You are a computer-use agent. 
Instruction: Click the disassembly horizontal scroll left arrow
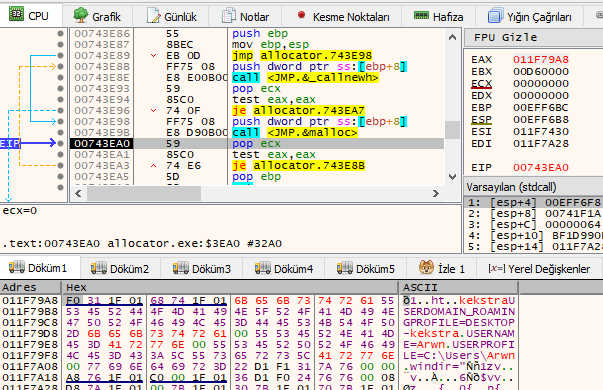click(x=78, y=193)
